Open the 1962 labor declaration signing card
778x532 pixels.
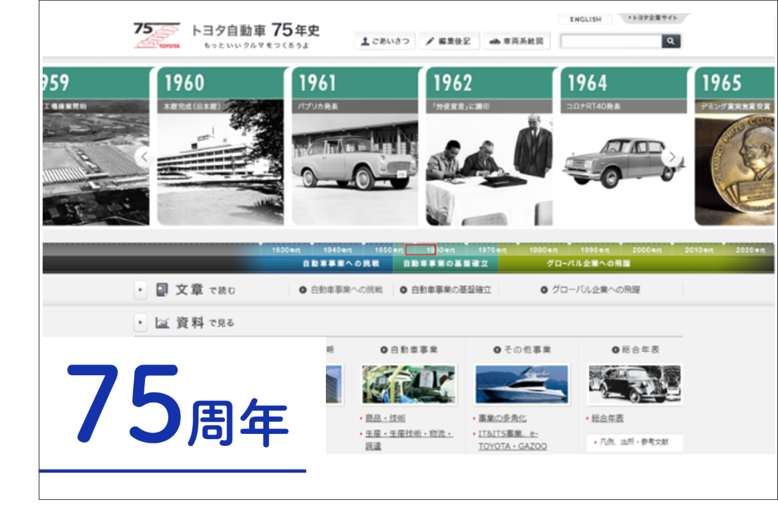[x=490, y=146]
